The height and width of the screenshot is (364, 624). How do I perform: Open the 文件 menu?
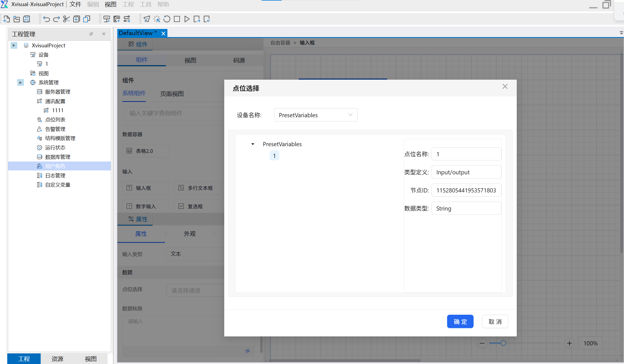tap(75, 4)
